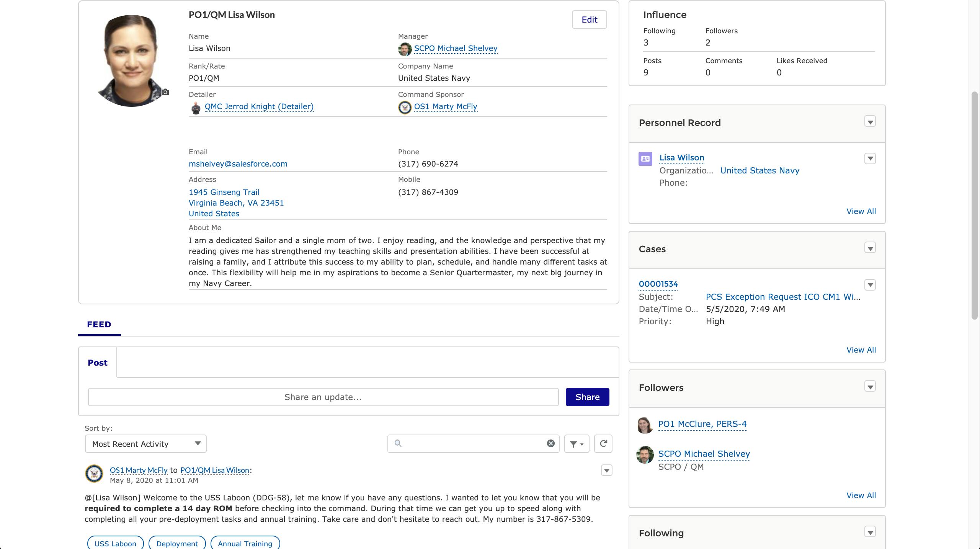Clear the feed search with X icon
This screenshot has width=980, height=549.
(x=550, y=443)
